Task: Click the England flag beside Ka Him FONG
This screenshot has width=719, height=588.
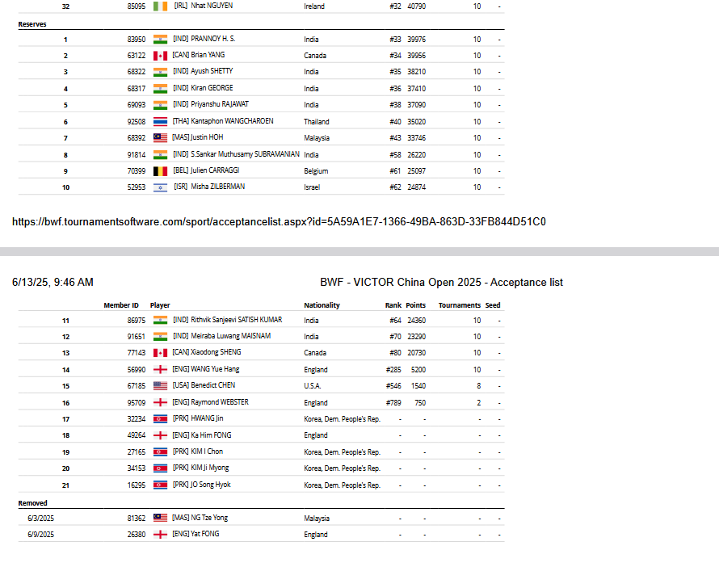Action: click(x=160, y=435)
